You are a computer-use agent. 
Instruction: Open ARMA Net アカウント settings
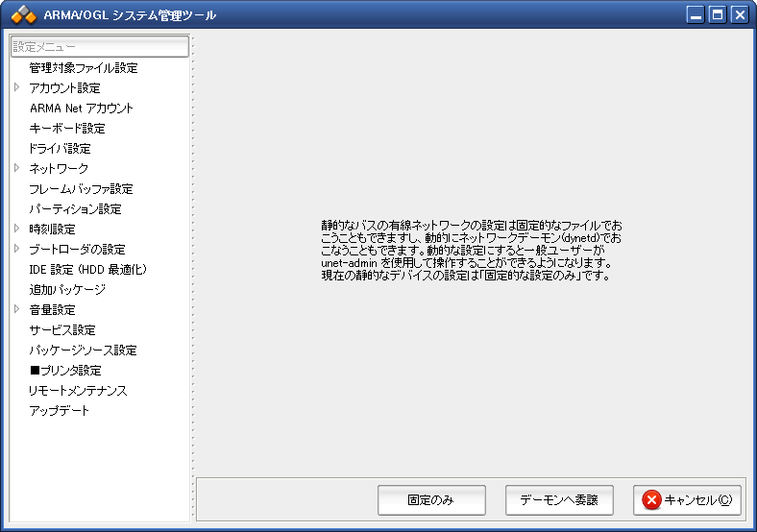click(x=81, y=109)
